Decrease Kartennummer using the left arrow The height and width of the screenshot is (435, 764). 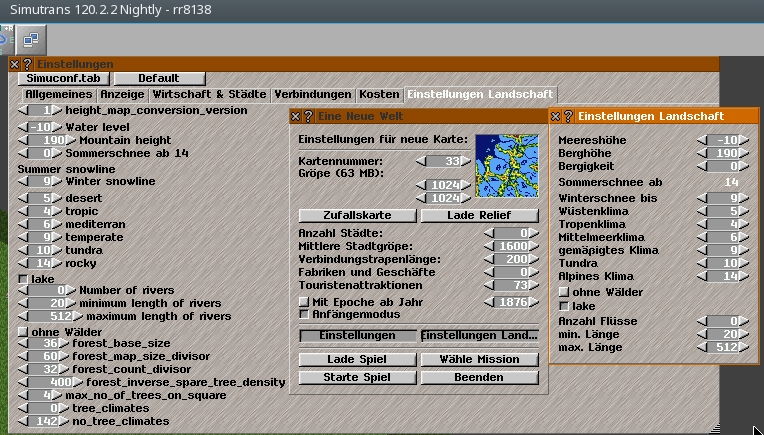[422, 161]
